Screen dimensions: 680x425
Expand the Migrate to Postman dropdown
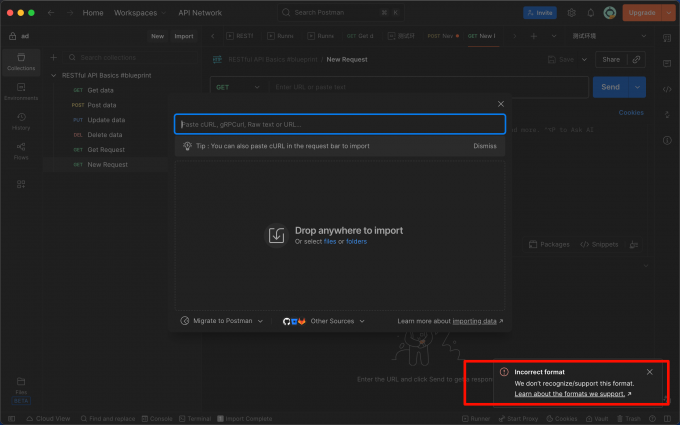click(x=222, y=321)
